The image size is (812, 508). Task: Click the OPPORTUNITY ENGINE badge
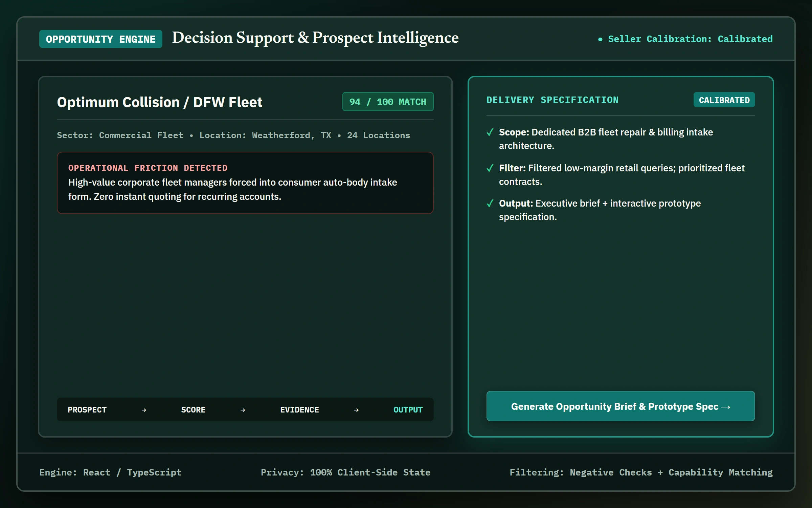(101, 39)
